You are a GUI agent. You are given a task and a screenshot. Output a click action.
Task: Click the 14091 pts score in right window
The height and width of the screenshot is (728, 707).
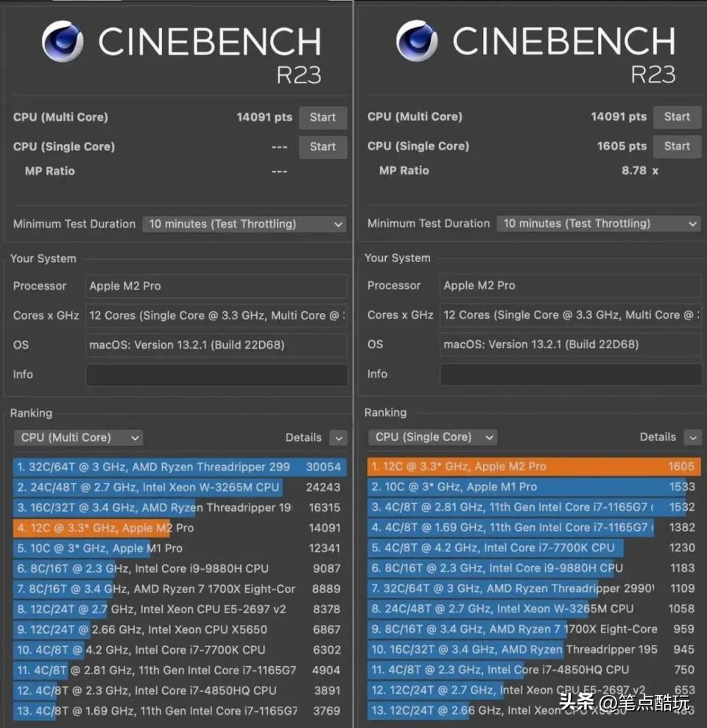(619, 117)
